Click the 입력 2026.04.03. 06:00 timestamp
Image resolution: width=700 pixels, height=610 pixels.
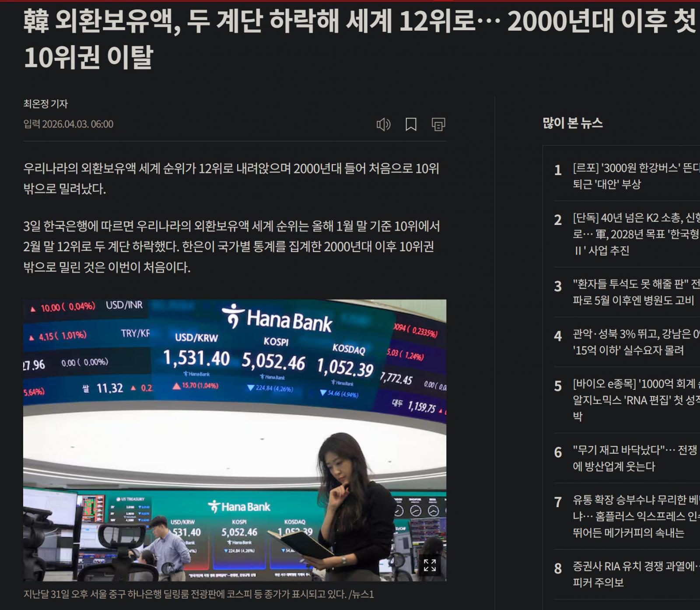[x=68, y=124]
